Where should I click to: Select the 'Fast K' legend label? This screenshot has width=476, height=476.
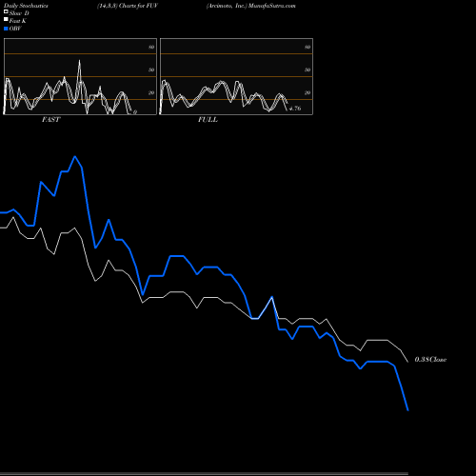click(18, 21)
